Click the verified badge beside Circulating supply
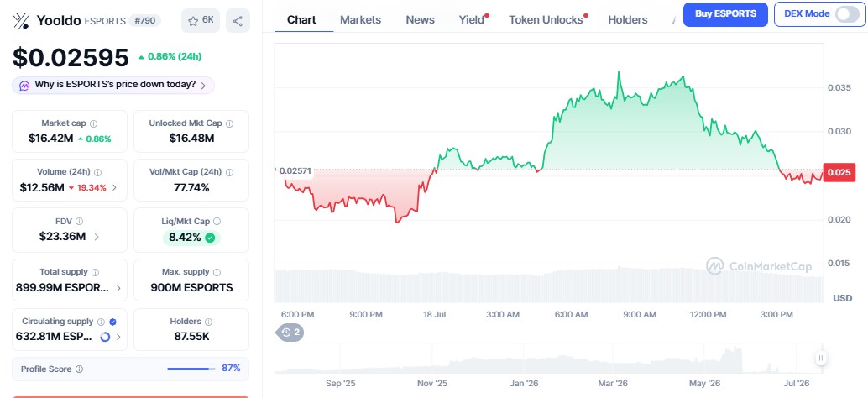868x398 pixels. click(113, 322)
